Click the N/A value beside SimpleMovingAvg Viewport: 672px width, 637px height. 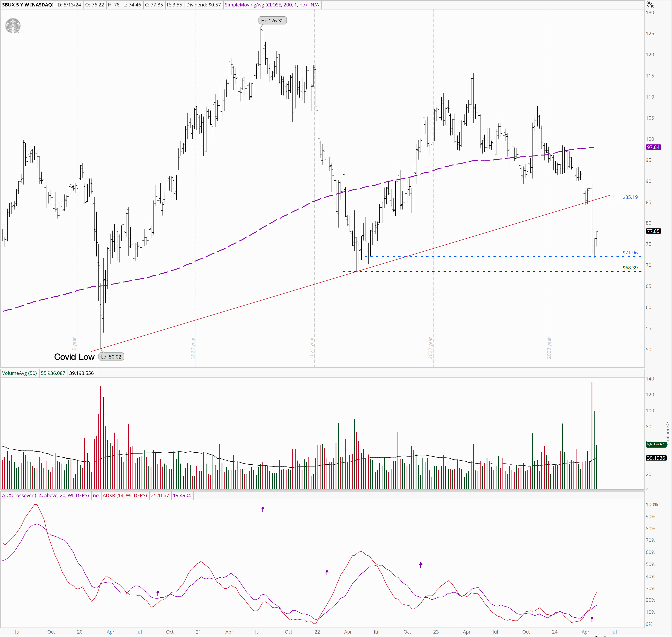point(315,5)
